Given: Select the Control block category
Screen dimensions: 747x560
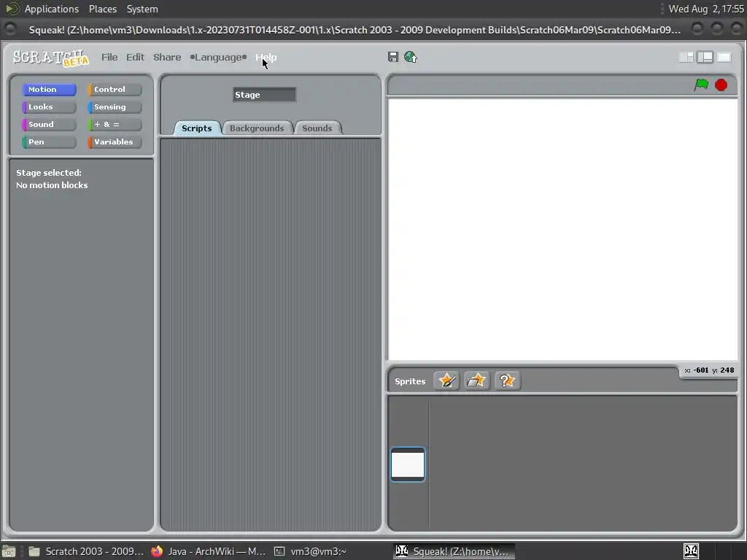Looking at the screenshot, I should [115, 90].
